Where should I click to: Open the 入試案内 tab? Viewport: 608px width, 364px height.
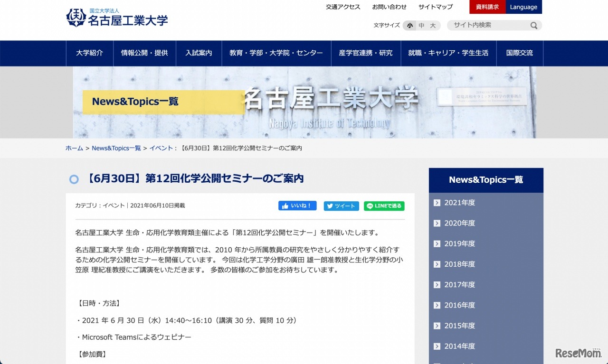click(199, 53)
